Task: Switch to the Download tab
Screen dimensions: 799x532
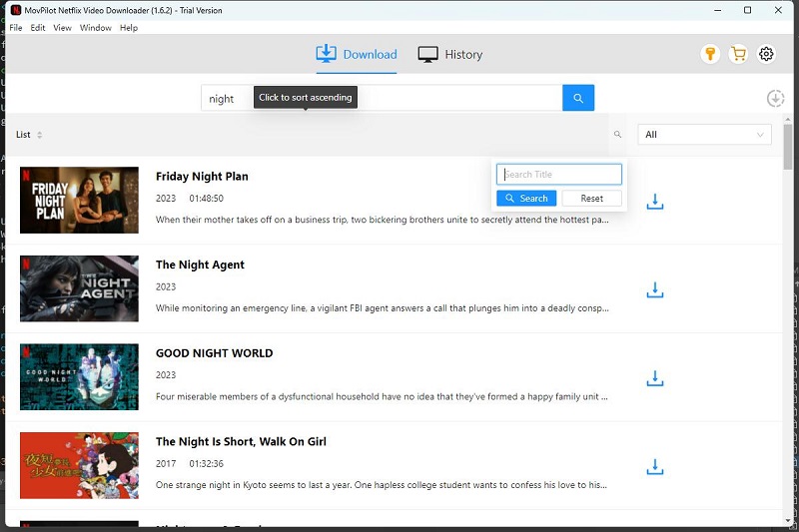Action: 357,55
